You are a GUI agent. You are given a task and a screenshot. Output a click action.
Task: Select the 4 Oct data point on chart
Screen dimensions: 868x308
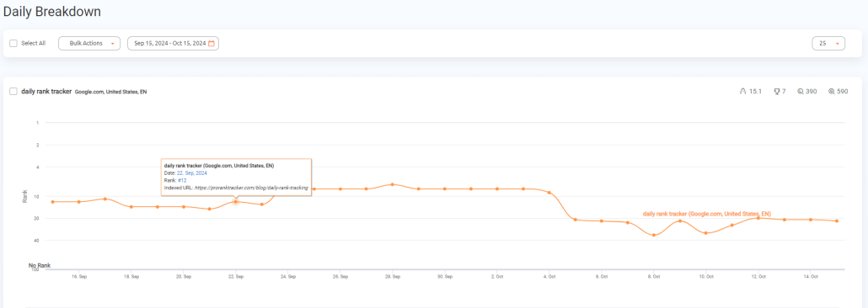coord(549,193)
